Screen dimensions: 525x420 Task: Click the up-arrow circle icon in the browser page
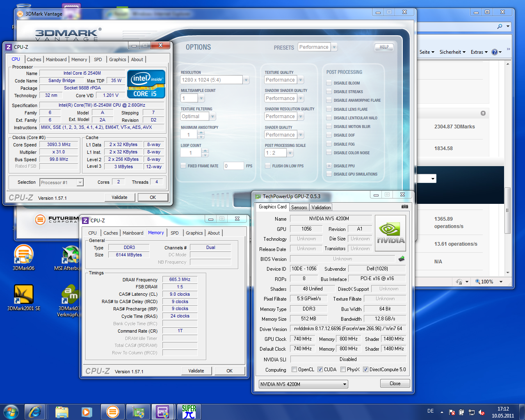click(483, 113)
